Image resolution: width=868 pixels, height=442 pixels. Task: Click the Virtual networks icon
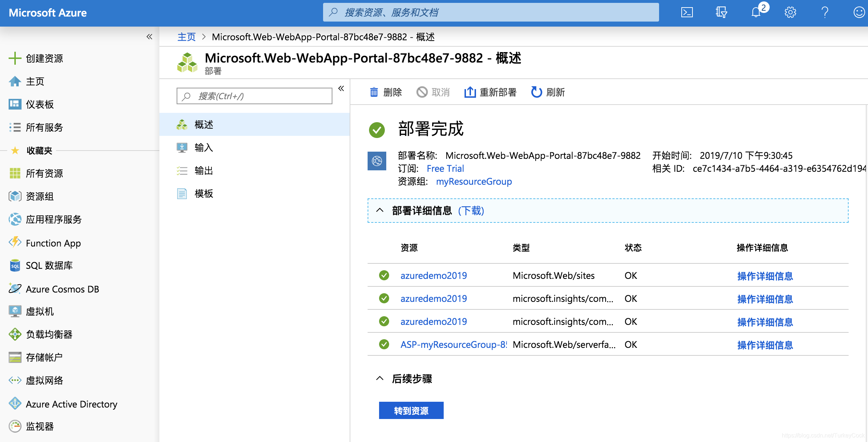tap(15, 380)
